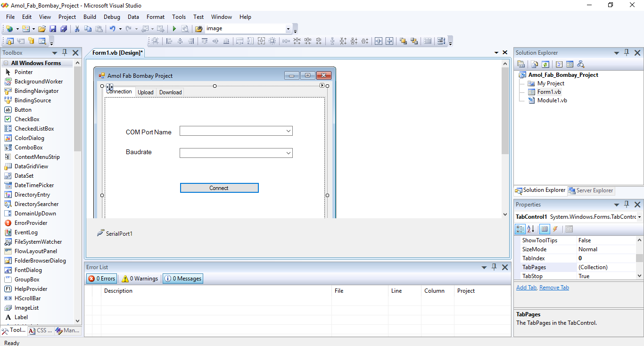The height and width of the screenshot is (346, 644).
Task: Switch to the Download tab on the form
Action: [x=170, y=92]
